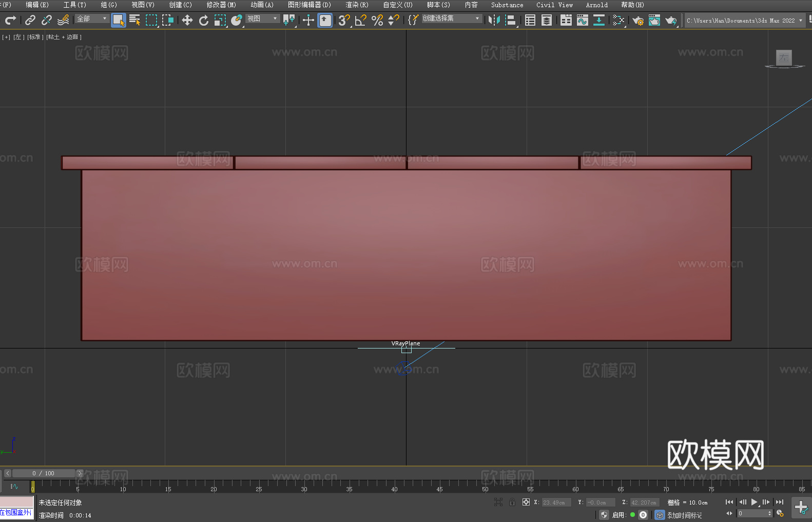Open viewport [+] general menu

pyautogui.click(x=6, y=37)
